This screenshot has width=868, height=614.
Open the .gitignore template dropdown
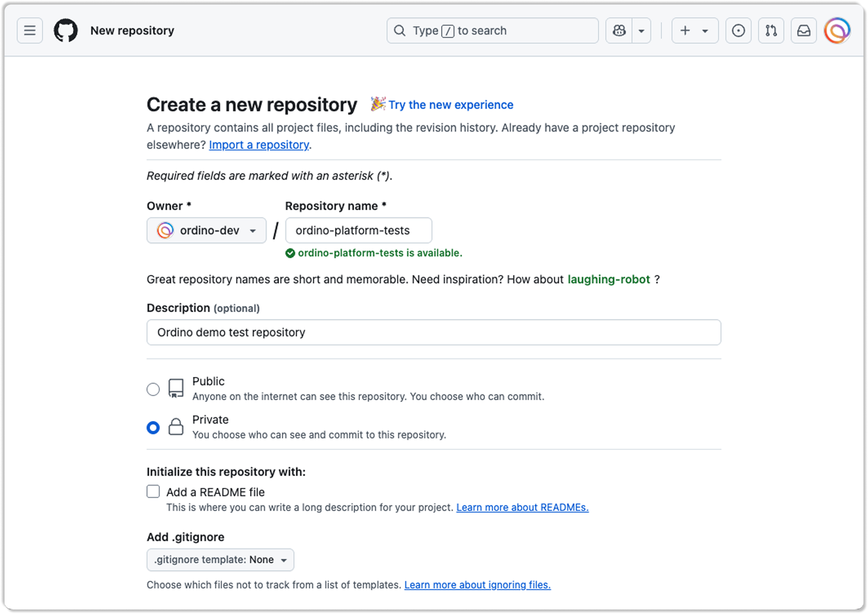[220, 560]
